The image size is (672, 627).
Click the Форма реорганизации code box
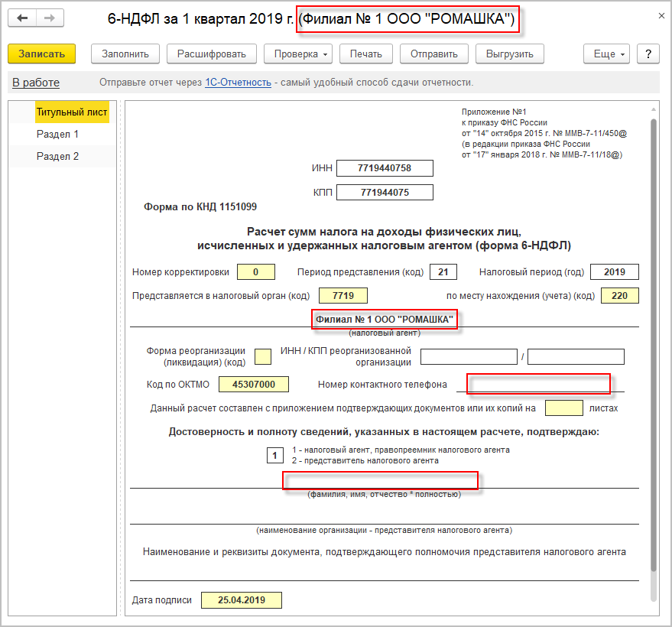pos(263,356)
